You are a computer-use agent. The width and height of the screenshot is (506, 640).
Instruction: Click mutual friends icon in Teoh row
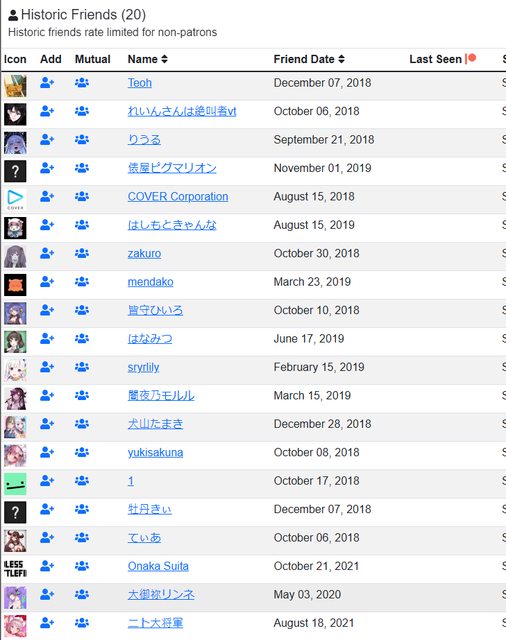pyautogui.click(x=82, y=83)
